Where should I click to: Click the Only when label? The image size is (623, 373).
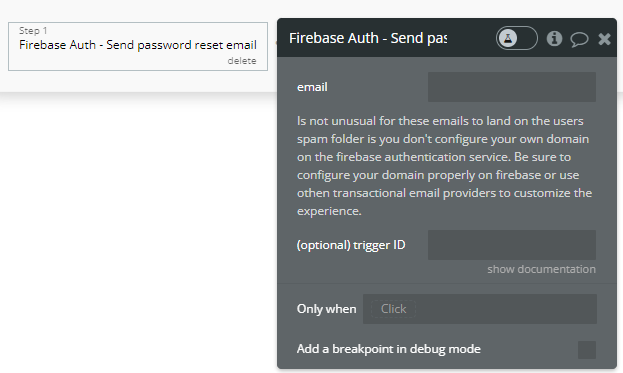pyautogui.click(x=327, y=309)
